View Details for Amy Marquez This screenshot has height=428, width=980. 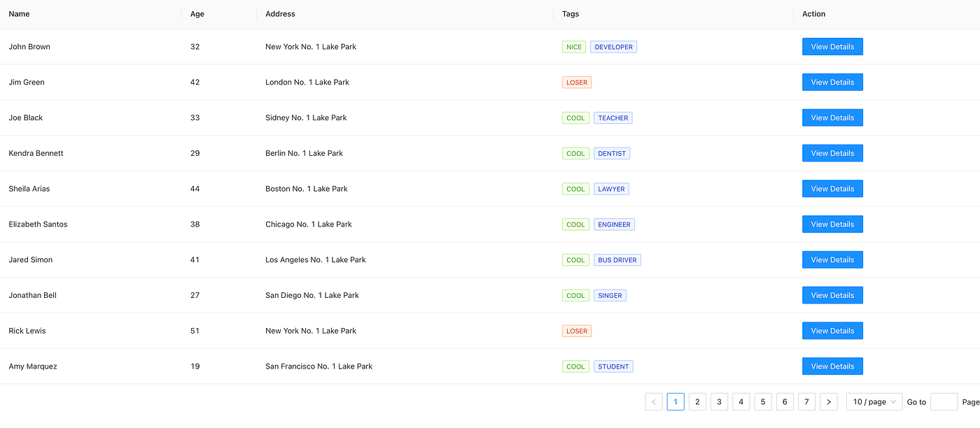coord(832,366)
